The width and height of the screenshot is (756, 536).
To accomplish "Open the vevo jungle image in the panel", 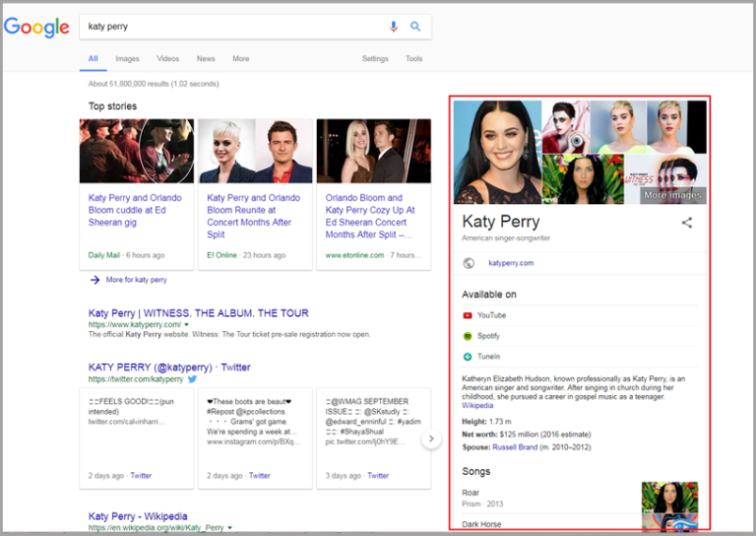I will click(583, 179).
